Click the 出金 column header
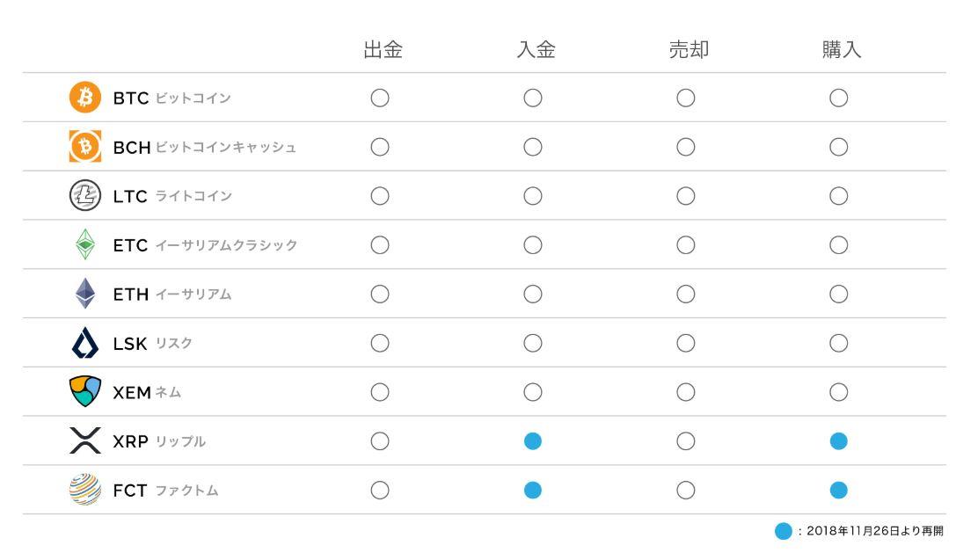Viewport: 978px width, 560px height. [383, 51]
